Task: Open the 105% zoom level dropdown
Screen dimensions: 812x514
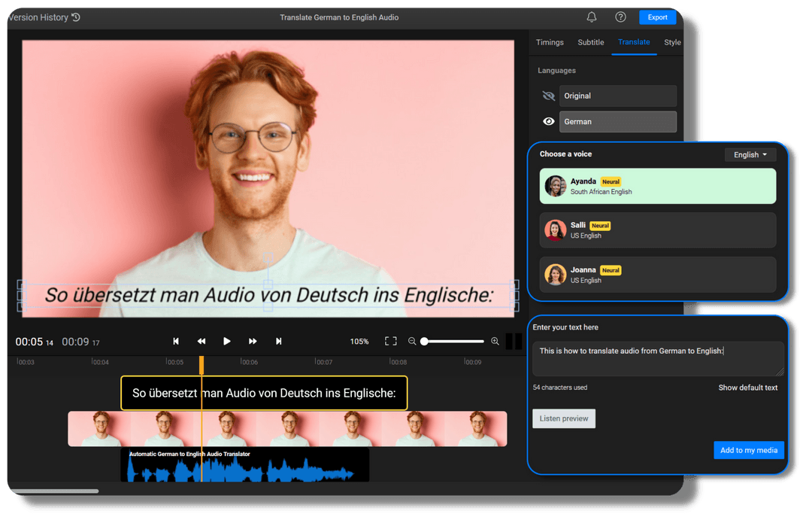Action: click(359, 342)
